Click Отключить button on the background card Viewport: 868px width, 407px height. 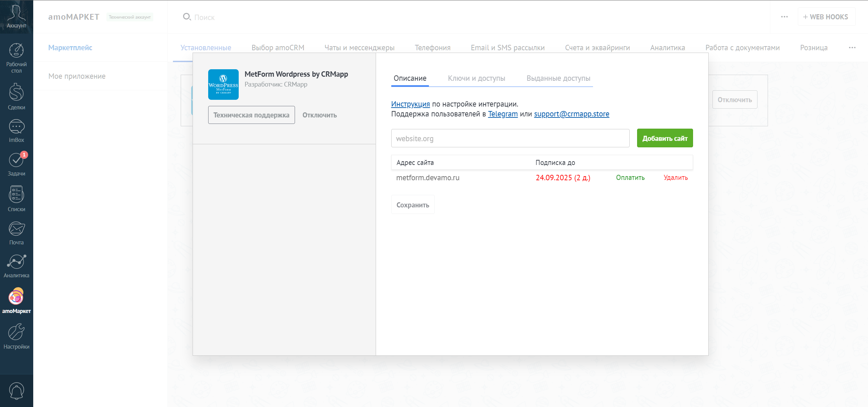click(x=735, y=100)
